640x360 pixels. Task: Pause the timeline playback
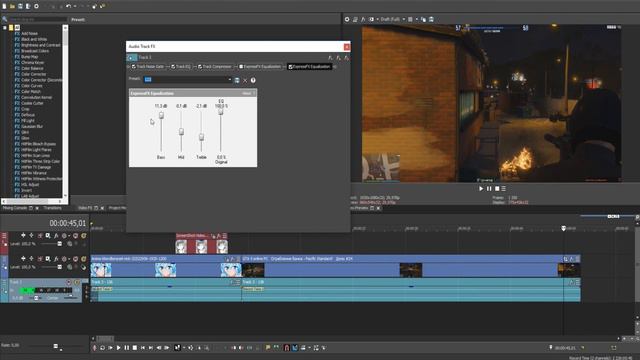pyautogui.click(x=127, y=348)
